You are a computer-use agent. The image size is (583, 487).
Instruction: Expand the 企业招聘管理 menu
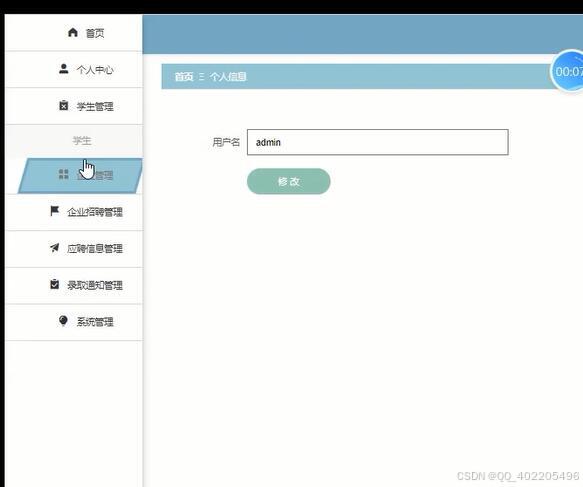(x=74, y=212)
